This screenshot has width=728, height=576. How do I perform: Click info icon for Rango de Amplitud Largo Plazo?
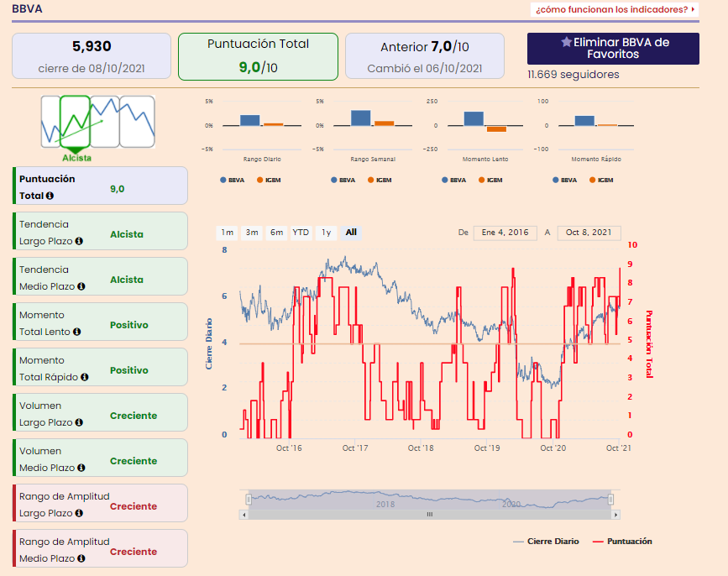(79, 513)
